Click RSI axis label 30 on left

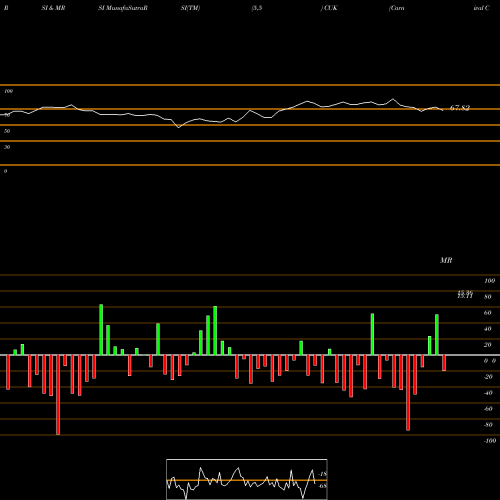click(7, 147)
